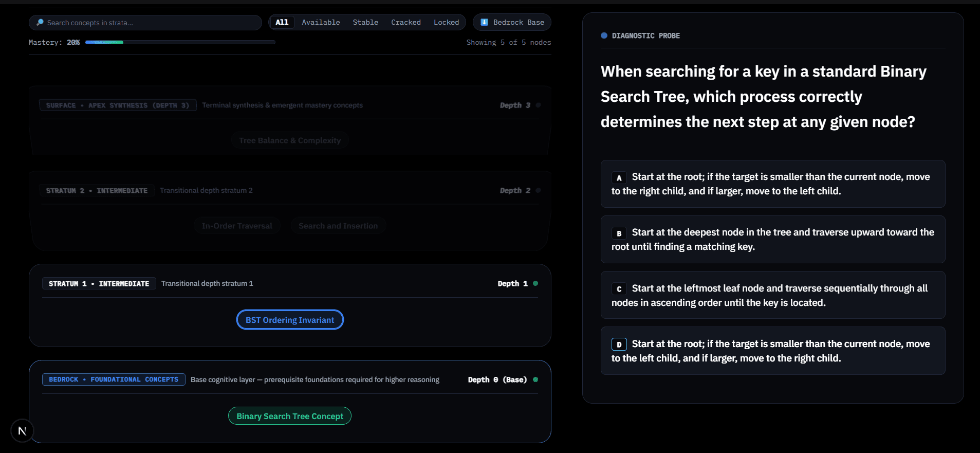
Task: Click the Stratum 2 Intermediate label
Action: (x=97, y=190)
